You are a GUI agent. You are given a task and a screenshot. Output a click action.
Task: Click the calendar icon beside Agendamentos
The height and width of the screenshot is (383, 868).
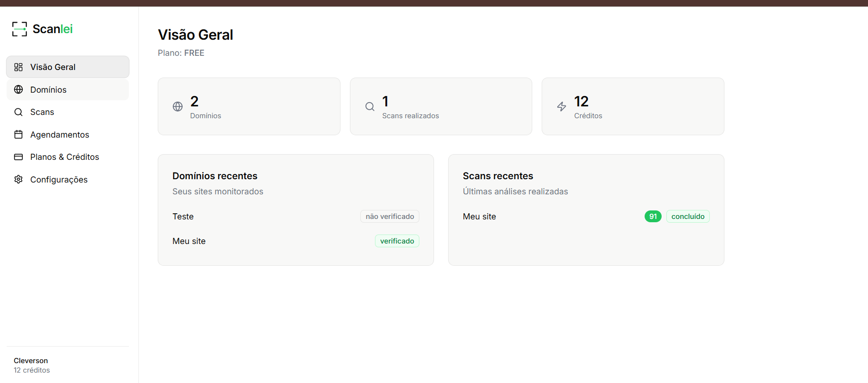pos(18,134)
